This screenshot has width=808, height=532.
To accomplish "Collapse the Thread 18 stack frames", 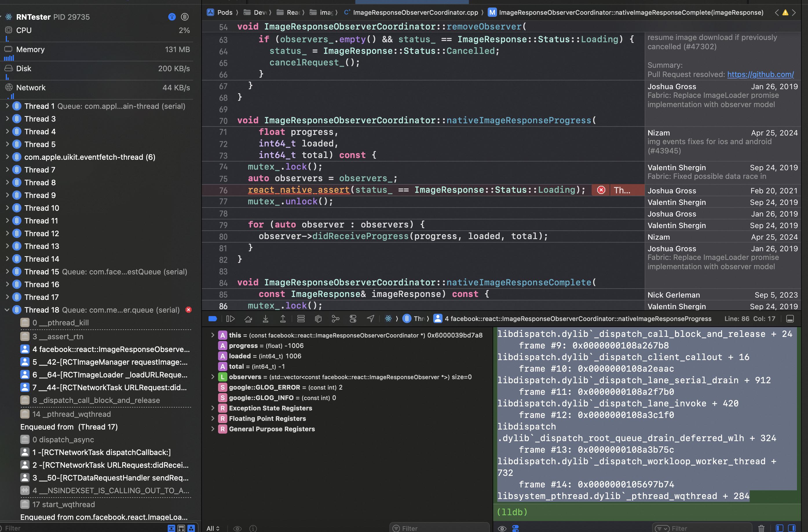I will click(x=7, y=310).
